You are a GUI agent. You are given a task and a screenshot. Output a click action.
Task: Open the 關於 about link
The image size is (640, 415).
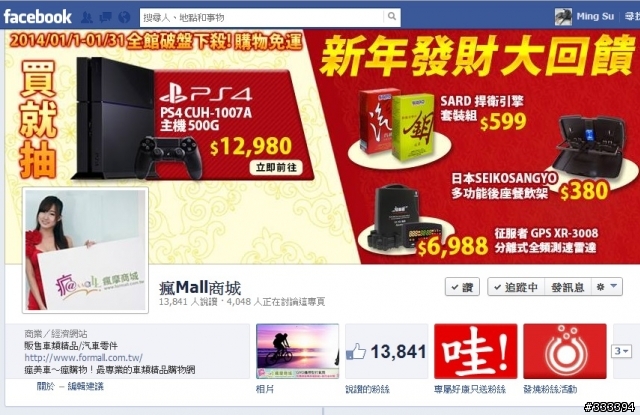pos(45,386)
